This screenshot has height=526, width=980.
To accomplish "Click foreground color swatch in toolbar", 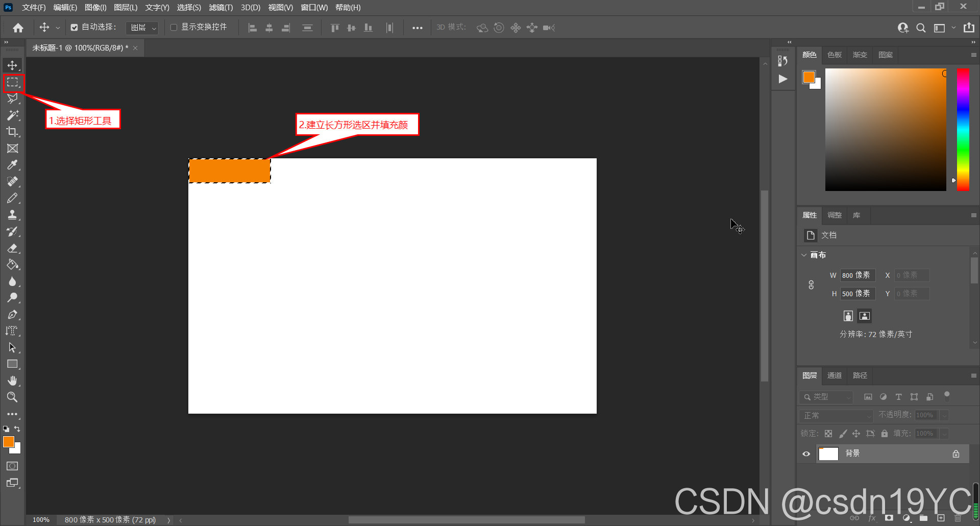I will pos(9,442).
